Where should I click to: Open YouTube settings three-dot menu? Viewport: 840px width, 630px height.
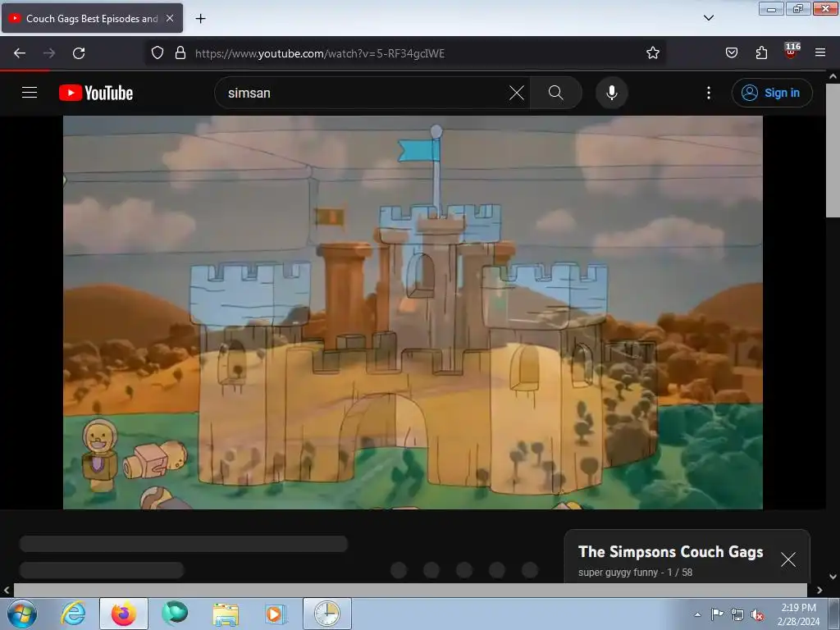(x=709, y=93)
